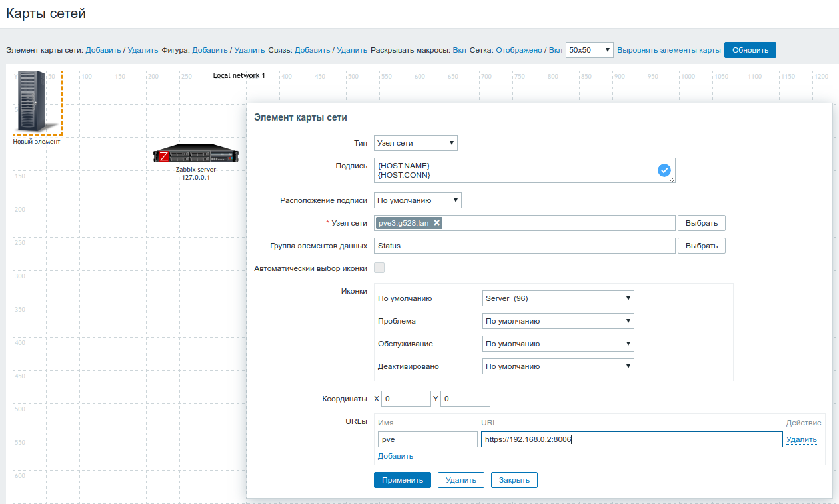839x504 pixels.
Task: Click the grid Отображено link
Action: [x=518, y=50]
